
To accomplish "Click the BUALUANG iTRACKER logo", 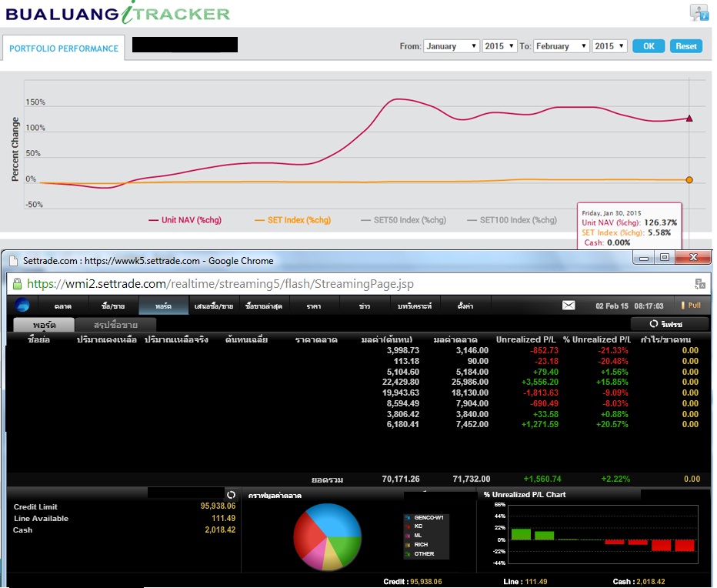I will [118, 13].
